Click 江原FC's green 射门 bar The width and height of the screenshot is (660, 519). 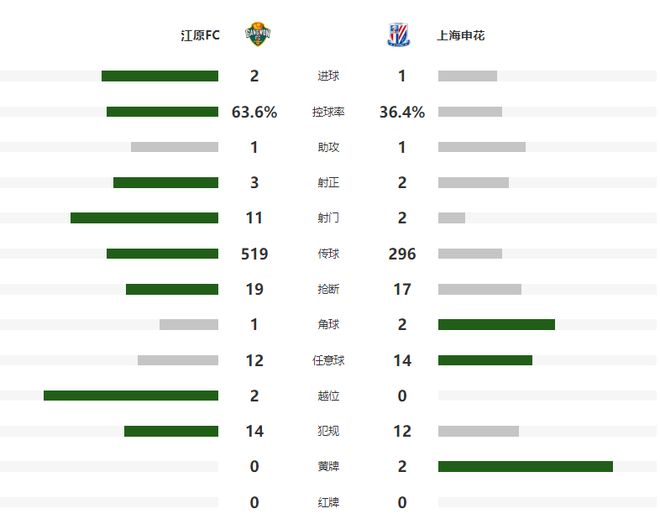coord(144,218)
